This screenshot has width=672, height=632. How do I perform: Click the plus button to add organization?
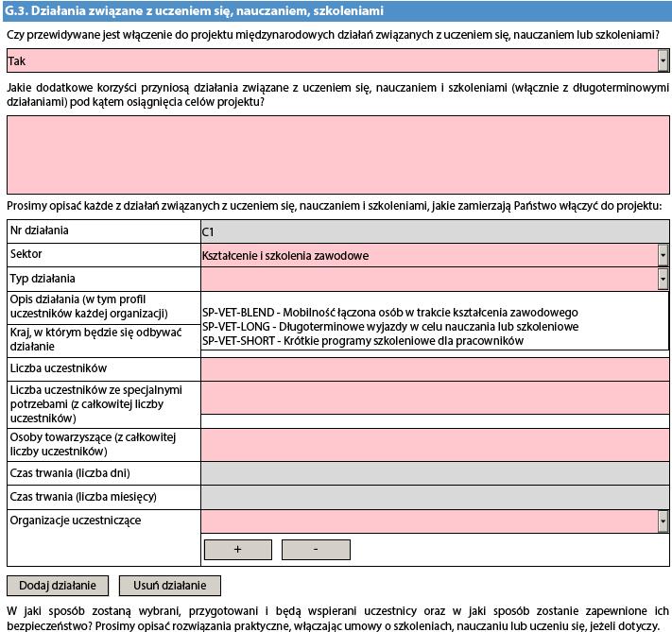point(238,549)
